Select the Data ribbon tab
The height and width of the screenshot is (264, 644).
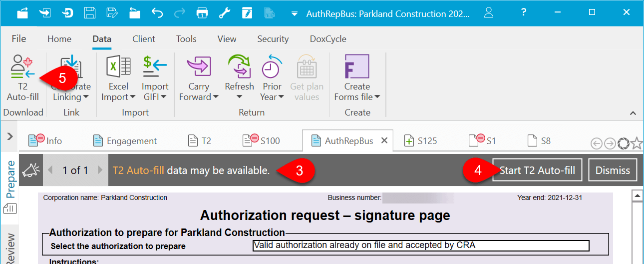pyautogui.click(x=102, y=39)
